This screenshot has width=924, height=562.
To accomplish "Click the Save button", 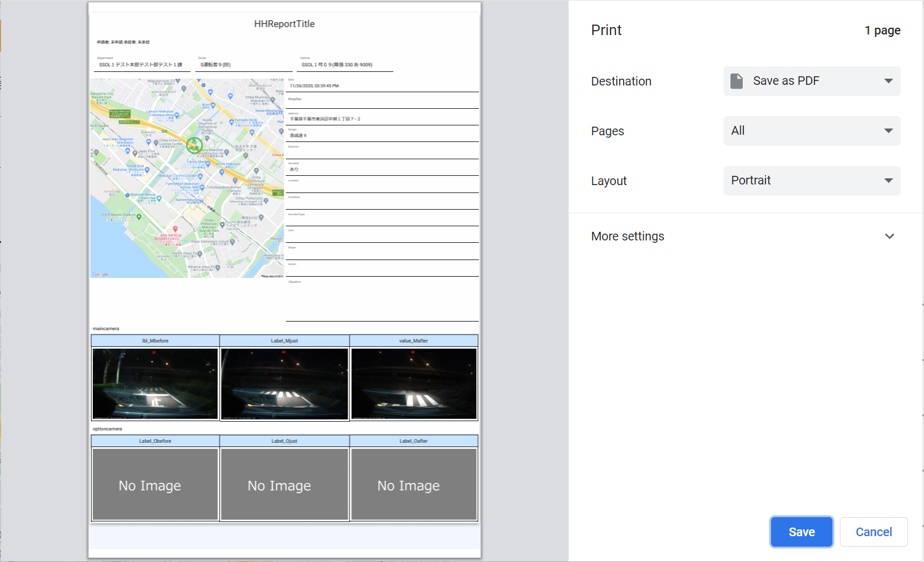I will point(801,532).
